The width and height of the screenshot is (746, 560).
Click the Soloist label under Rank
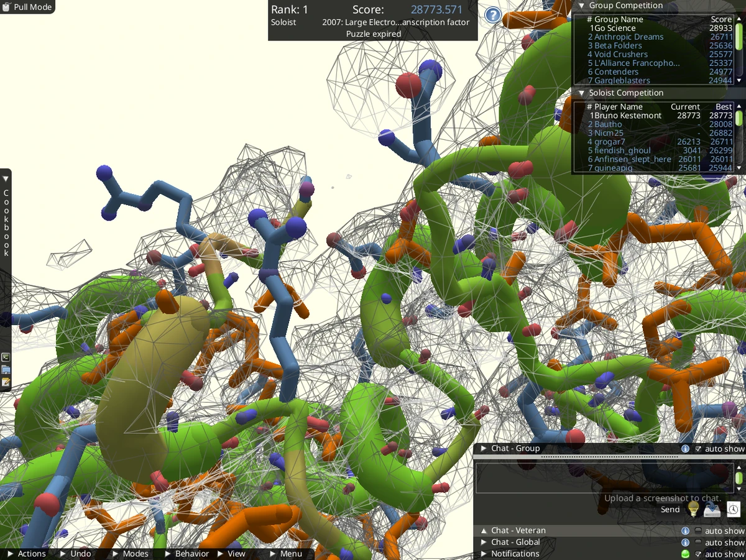(x=283, y=22)
